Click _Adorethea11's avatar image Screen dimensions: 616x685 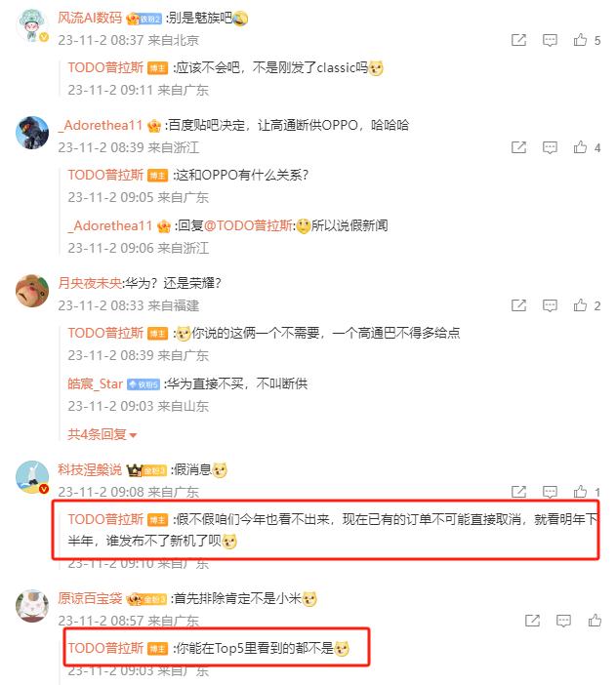point(32,133)
